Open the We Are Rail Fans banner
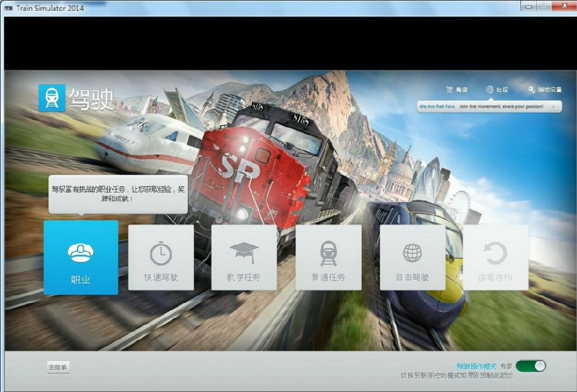Viewport: 577px width, 392px height. pyautogui.click(x=489, y=106)
